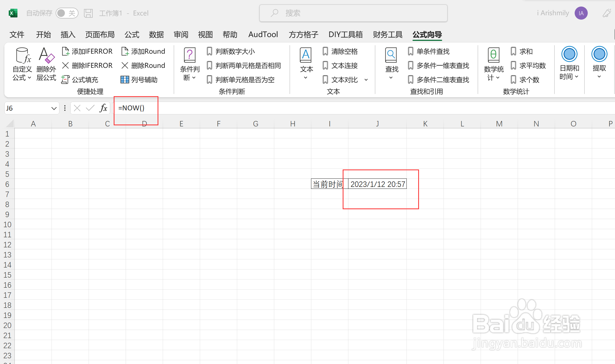Click the formula bar cancel (X) button
615x364 pixels.
pos(77,108)
